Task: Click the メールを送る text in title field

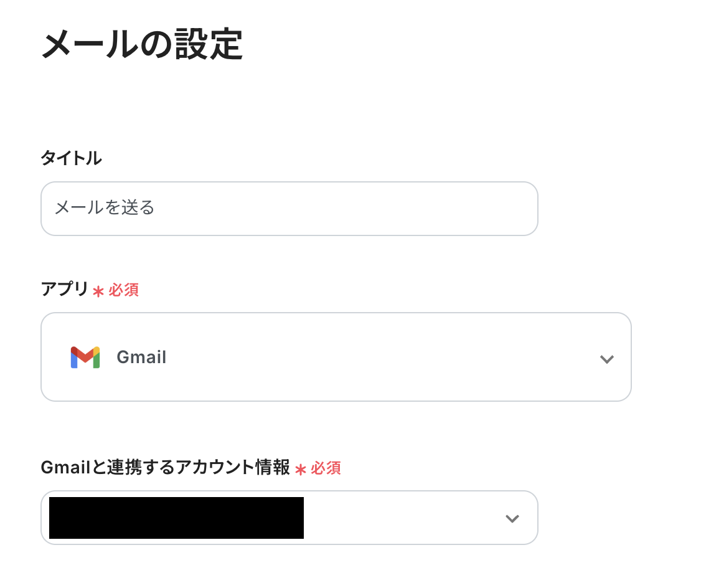Action: pyautogui.click(x=105, y=208)
